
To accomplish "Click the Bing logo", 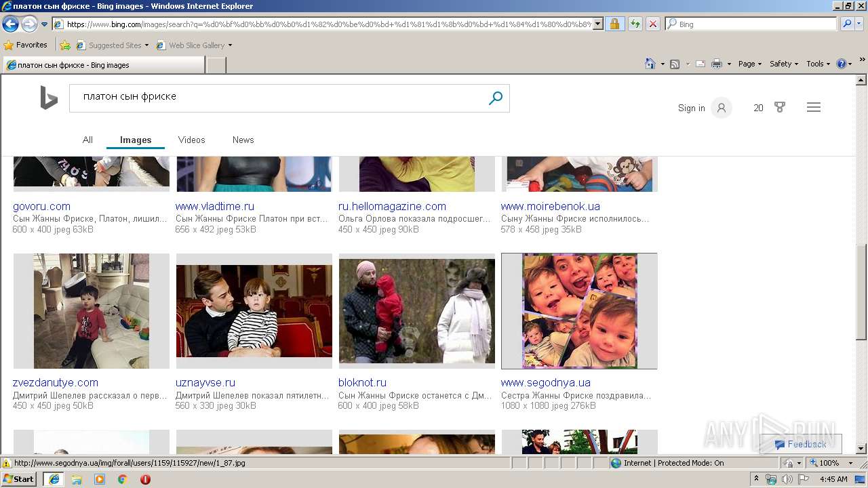I will tap(49, 98).
